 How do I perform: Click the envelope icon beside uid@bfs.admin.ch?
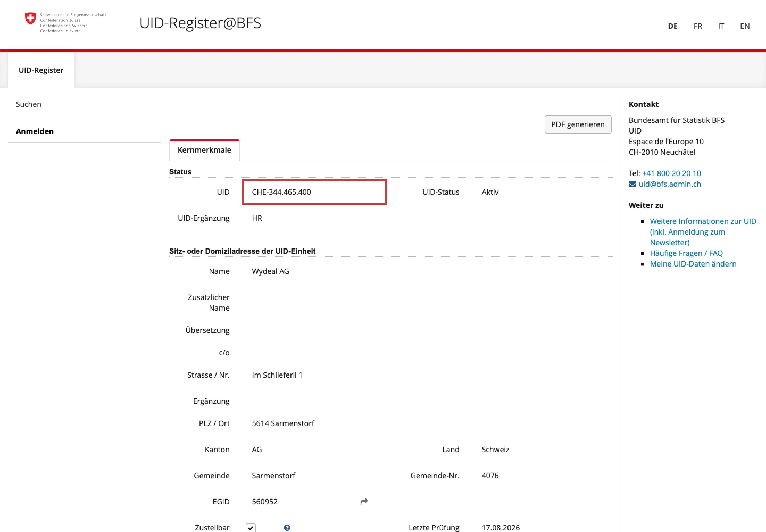coord(632,184)
